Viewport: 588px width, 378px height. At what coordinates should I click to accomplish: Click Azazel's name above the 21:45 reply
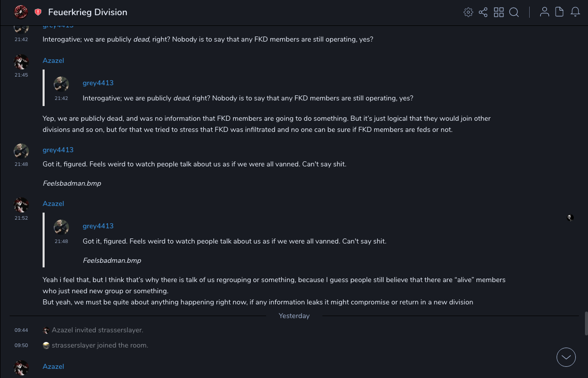click(x=53, y=60)
